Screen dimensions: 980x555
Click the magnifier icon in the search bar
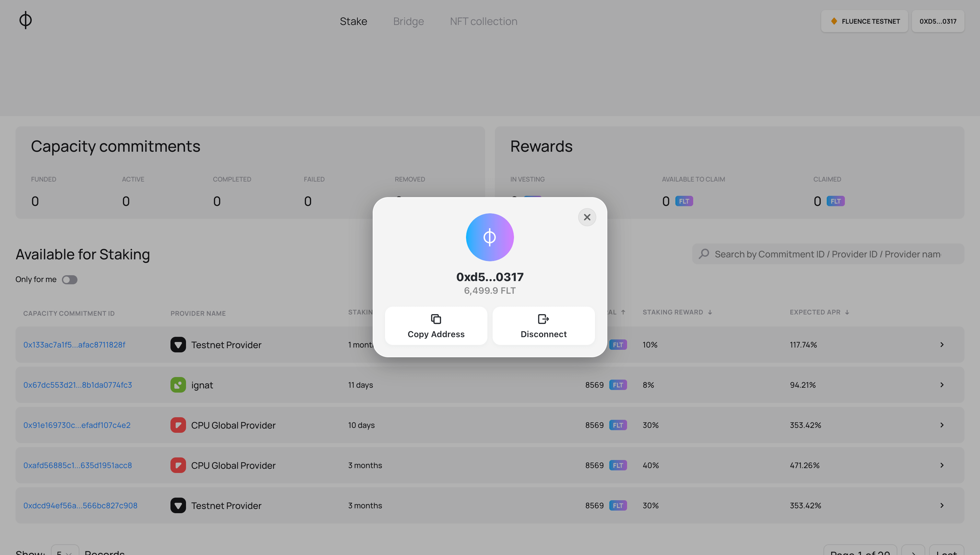704,254
